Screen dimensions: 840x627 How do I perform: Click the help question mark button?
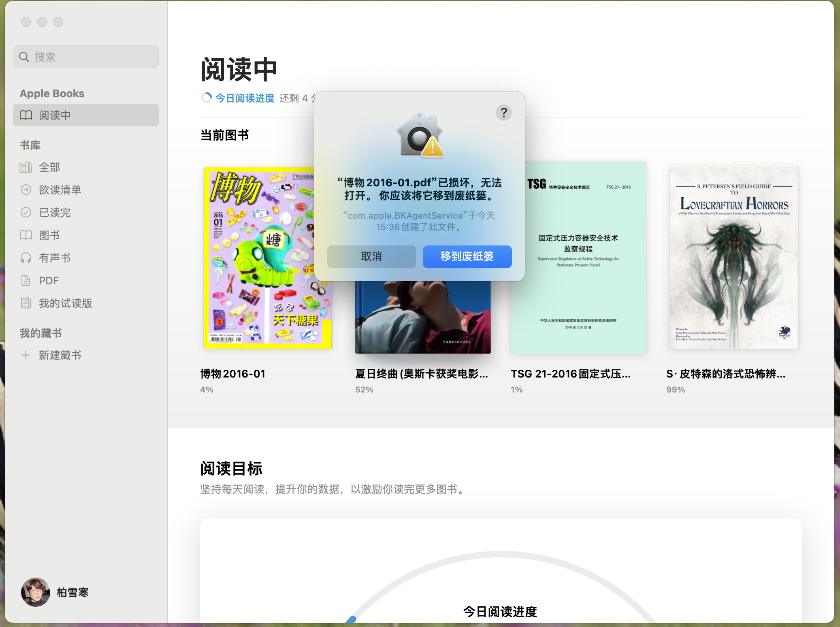(503, 113)
